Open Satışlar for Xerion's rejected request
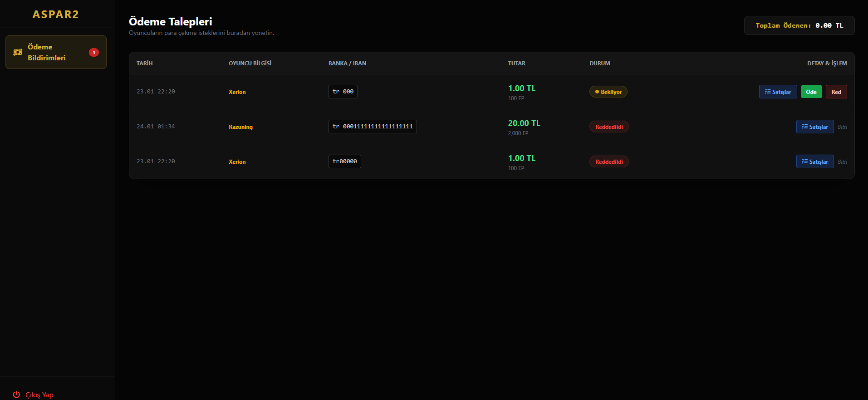This screenshot has width=868, height=400. click(x=814, y=161)
